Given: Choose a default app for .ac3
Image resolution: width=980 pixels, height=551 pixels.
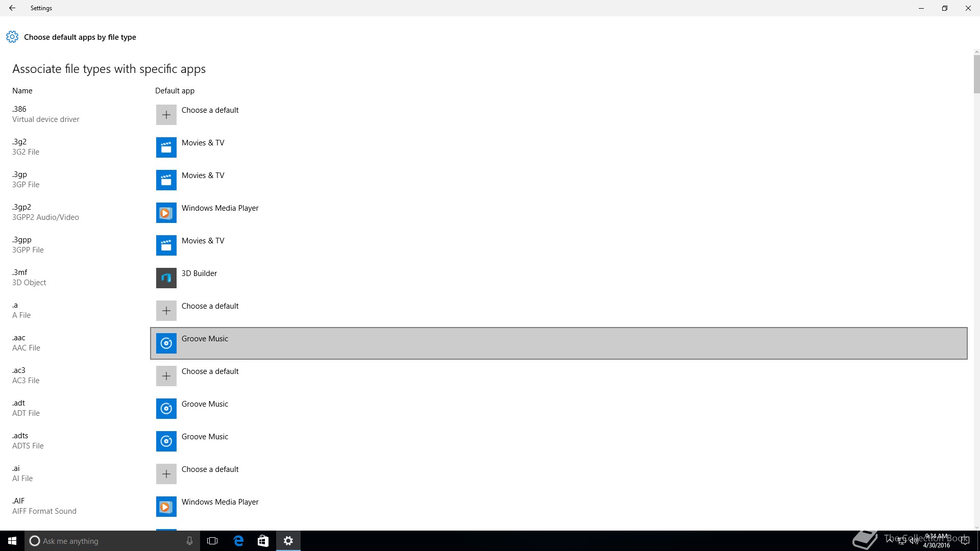Looking at the screenshot, I should click(x=210, y=371).
